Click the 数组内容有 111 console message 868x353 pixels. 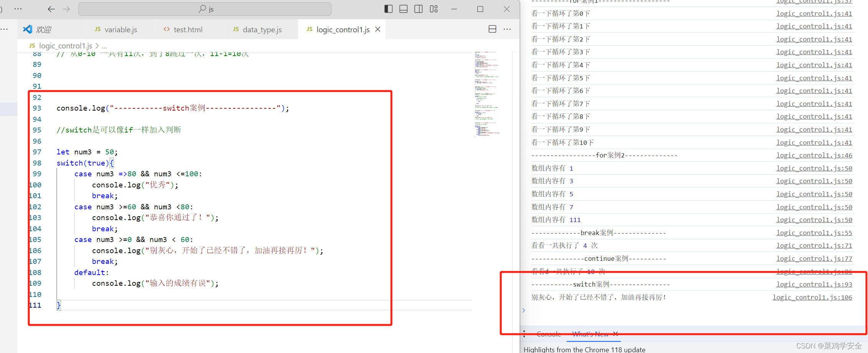point(556,220)
